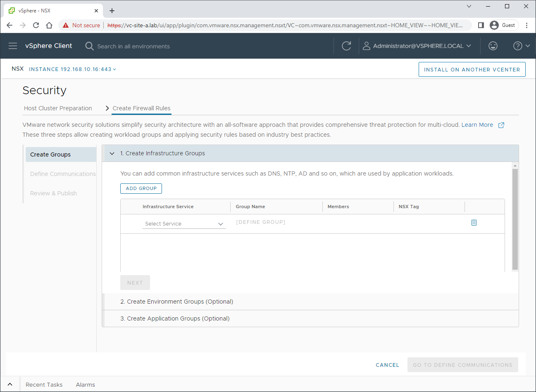Go to browser home page
The width and height of the screenshot is (536, 392).
click(49, 25)
